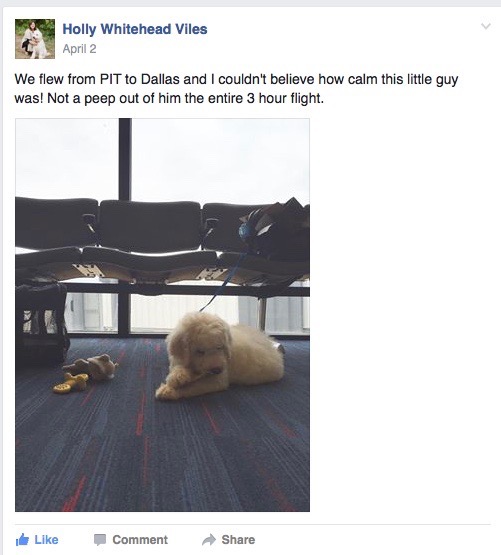Image resolution: width=501 pixels, height=555 pixels.
Task: Open the post options chevron menu
Action: click(x=486, y=26)
